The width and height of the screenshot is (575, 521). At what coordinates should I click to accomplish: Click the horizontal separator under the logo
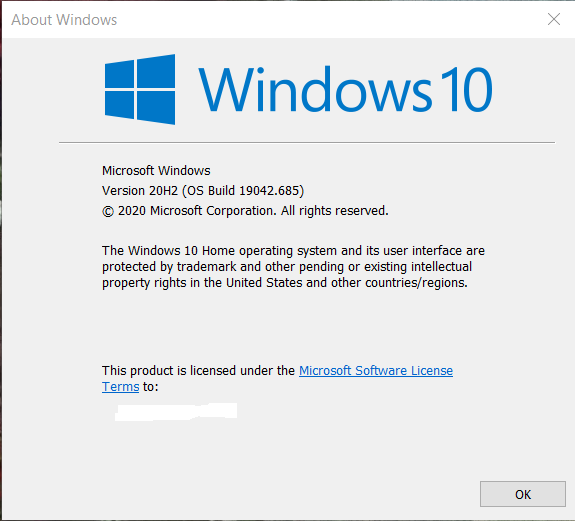(307, 142)
